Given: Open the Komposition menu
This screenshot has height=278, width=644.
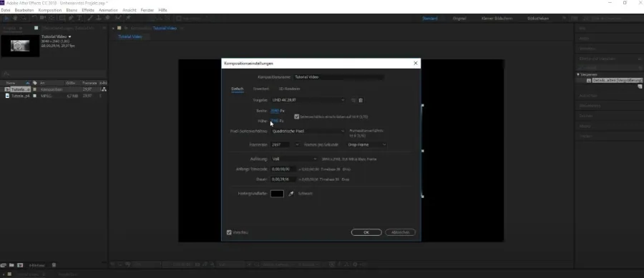Looking at the screenshot, I should pos(50,10).
